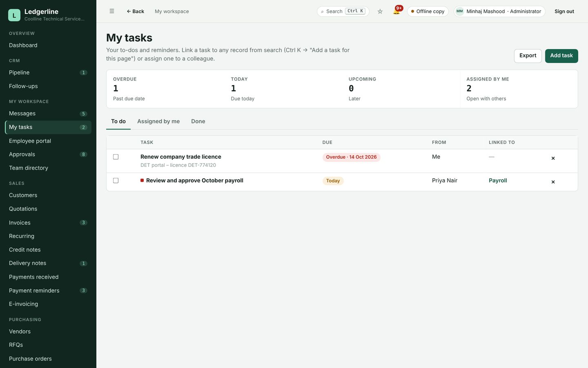Click the Offline copy status pill
This screenshot has width=588, height=368.
(x=428, y=11)
